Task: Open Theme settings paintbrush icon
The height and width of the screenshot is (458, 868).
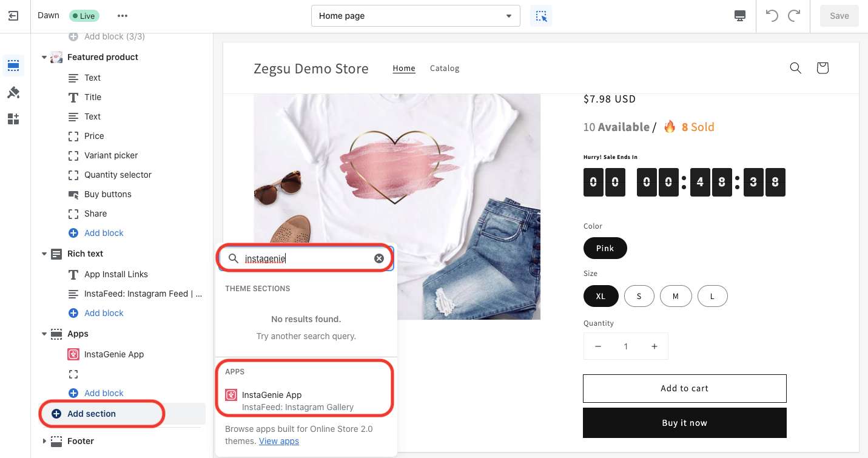Action: (x=13, y=92)
